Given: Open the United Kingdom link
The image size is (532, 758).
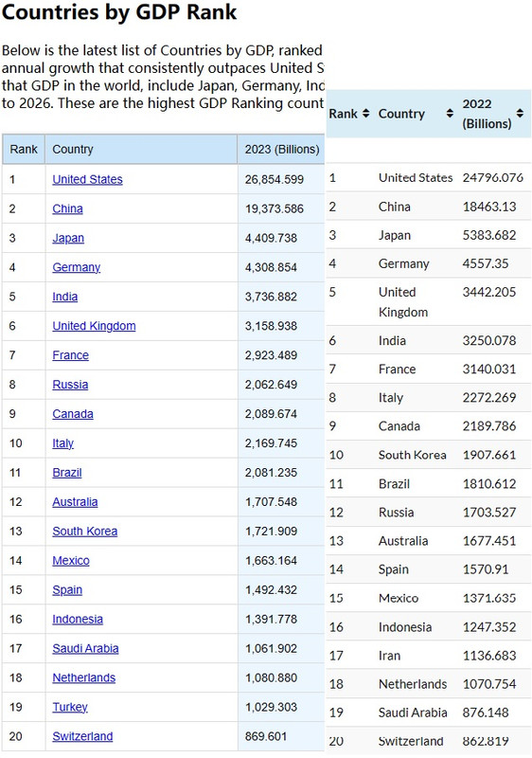Looking at the screenshot, I should tap(94, 326).
